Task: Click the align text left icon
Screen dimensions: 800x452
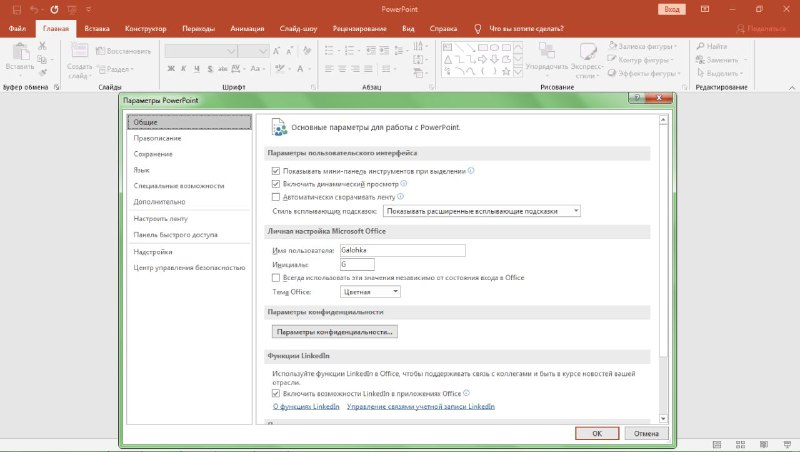Action: coord(329,68)
